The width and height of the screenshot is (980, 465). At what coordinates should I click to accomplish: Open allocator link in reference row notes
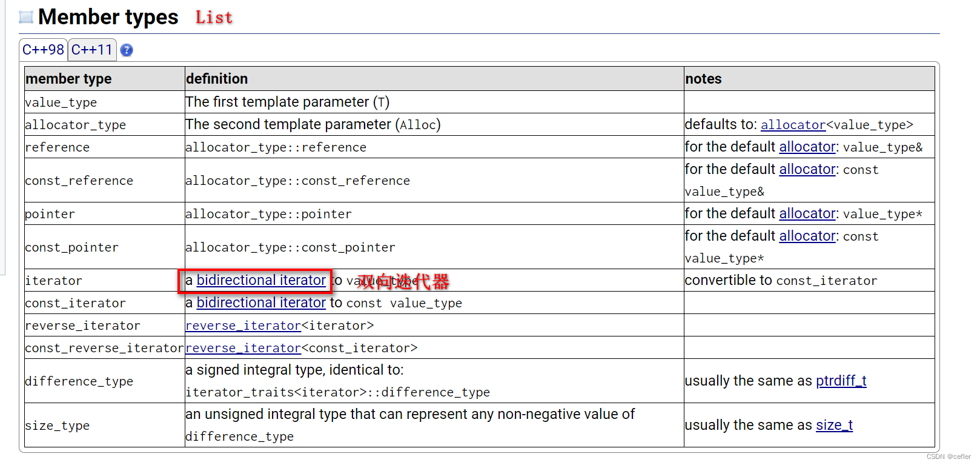click(x=807, y=147)
